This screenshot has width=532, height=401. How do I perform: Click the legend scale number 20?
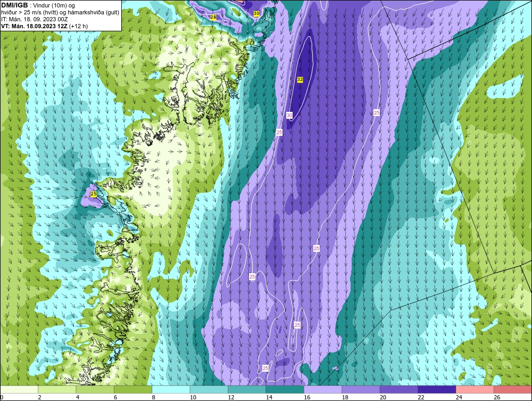pyautogui.click(x=383, y=397)
